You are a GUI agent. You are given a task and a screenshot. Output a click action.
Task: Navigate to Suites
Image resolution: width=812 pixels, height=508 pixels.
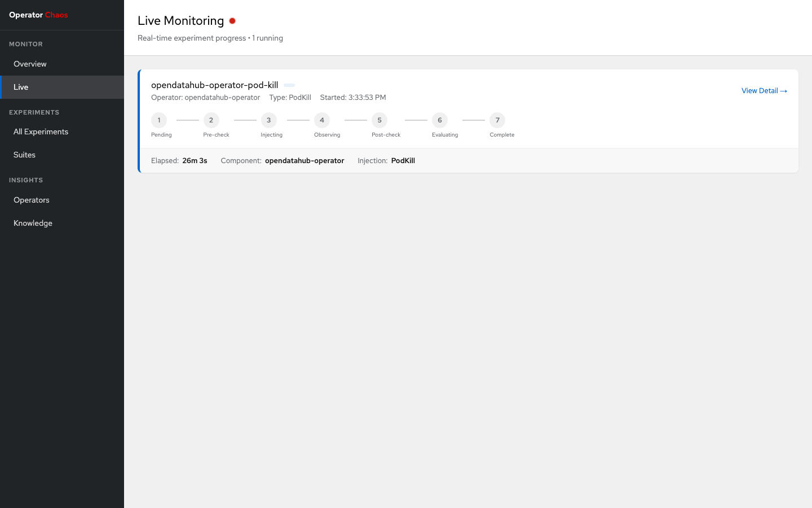pos(24,155)
